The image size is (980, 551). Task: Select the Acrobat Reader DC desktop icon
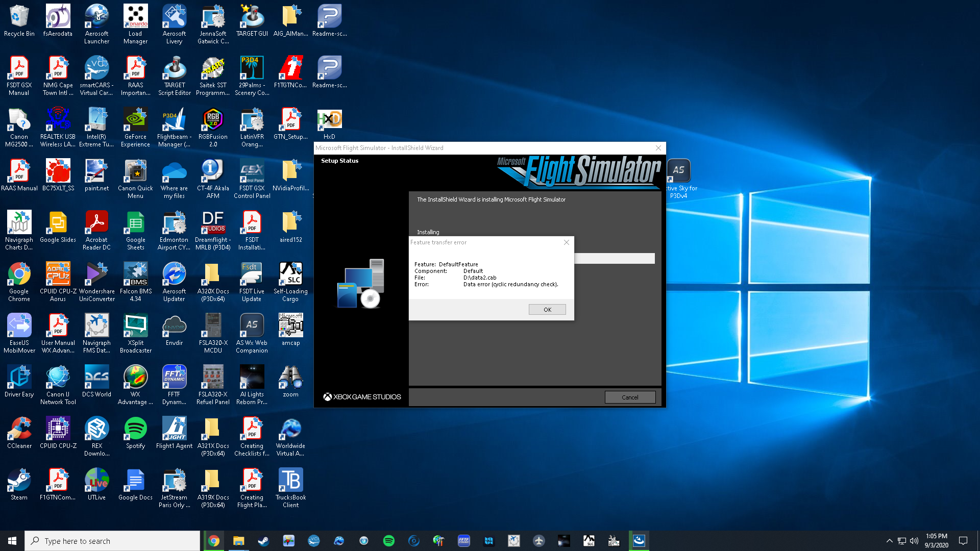point(97,230)
